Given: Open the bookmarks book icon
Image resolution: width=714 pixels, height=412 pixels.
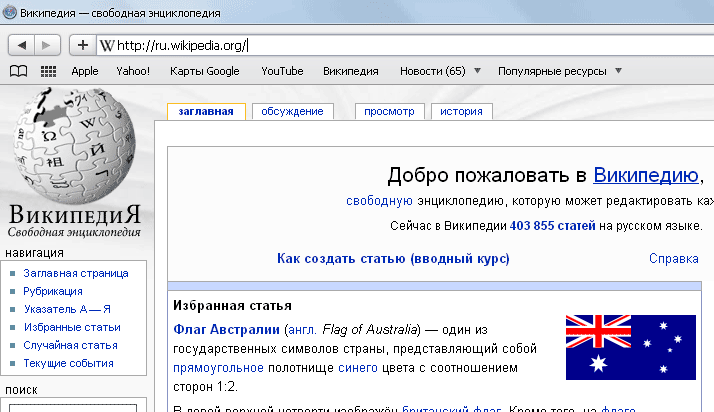Looking at the screenshot, I should click(18, 71).
